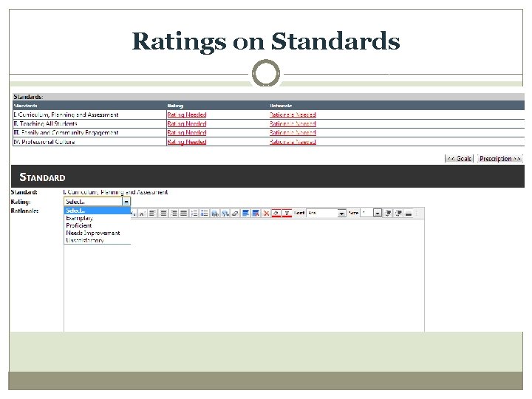Open Rationale Needed for Professional Culture
This screenshot has width=532, height=399.
click(x=293, y=142)
